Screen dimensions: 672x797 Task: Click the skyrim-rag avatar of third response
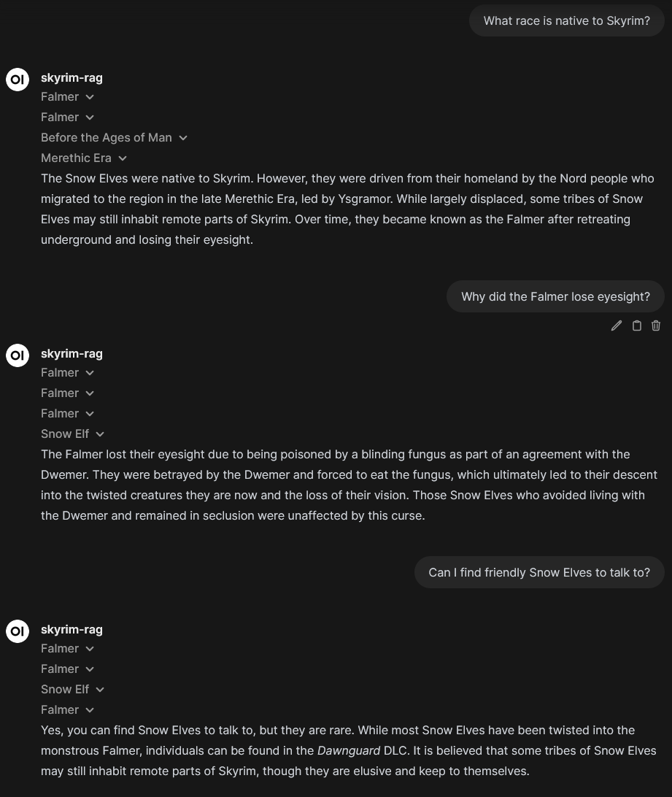coord(18,631)
